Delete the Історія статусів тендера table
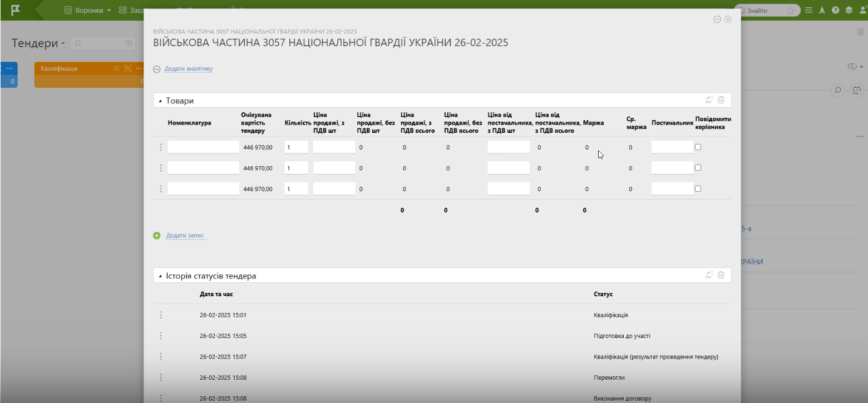Image resolution: width=868 pixels, height=403 pixels. coord(721,275)
